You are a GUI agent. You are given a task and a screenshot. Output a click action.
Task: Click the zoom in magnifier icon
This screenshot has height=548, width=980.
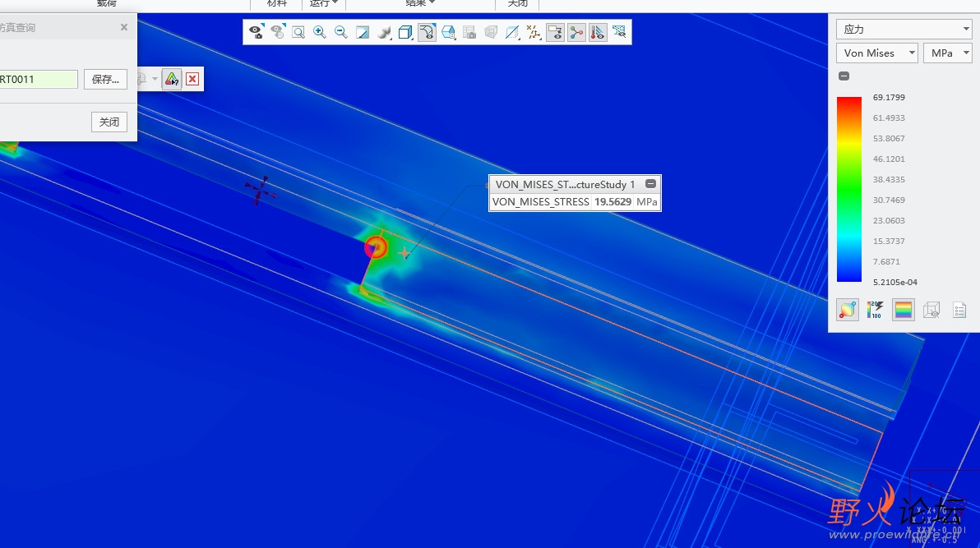pyautogui.click(x=320, y=32)
